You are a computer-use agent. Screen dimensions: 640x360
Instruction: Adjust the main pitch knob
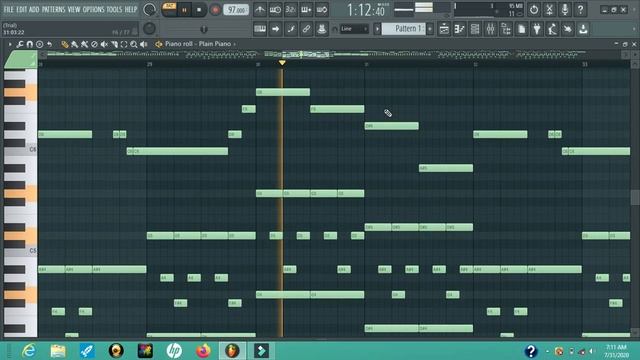pyautogui.click(x=149, y=28)
